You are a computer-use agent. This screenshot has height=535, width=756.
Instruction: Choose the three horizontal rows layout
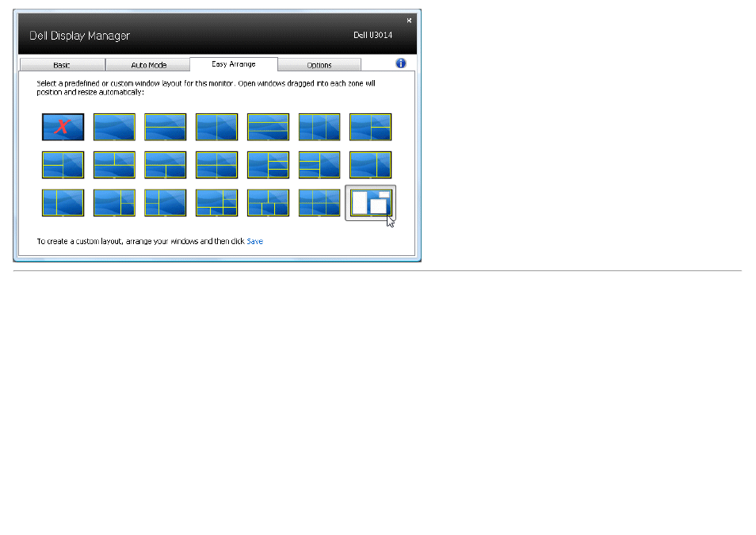pyautogui.click(x=268, y=127)
